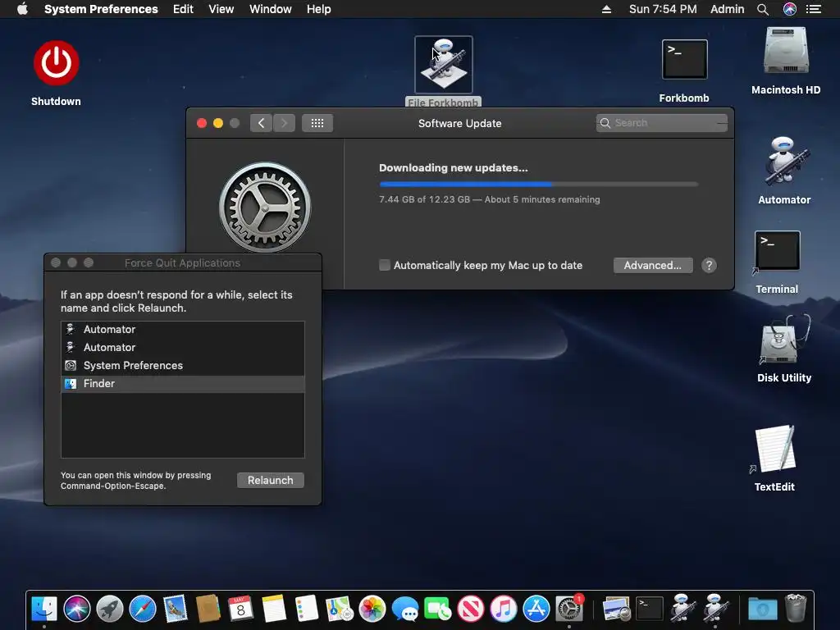Open FaceTime in the Dock
Screen dimensions: 840x630
[x=438, y=609]
